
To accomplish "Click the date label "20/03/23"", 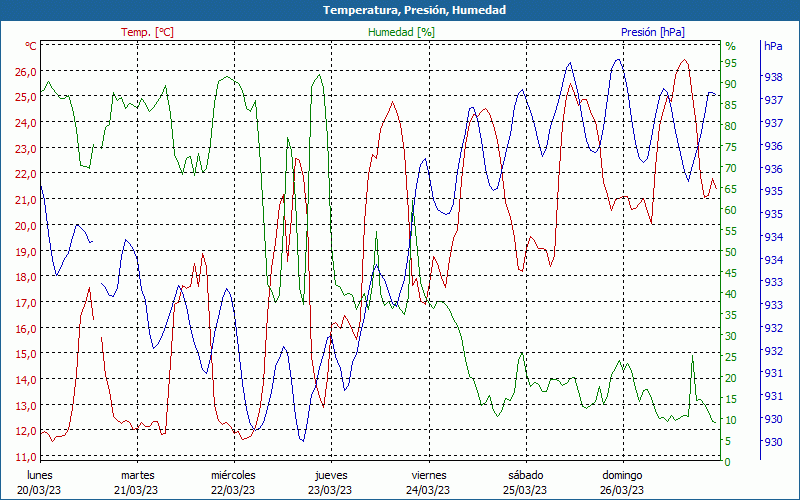I will coord(39,490).
